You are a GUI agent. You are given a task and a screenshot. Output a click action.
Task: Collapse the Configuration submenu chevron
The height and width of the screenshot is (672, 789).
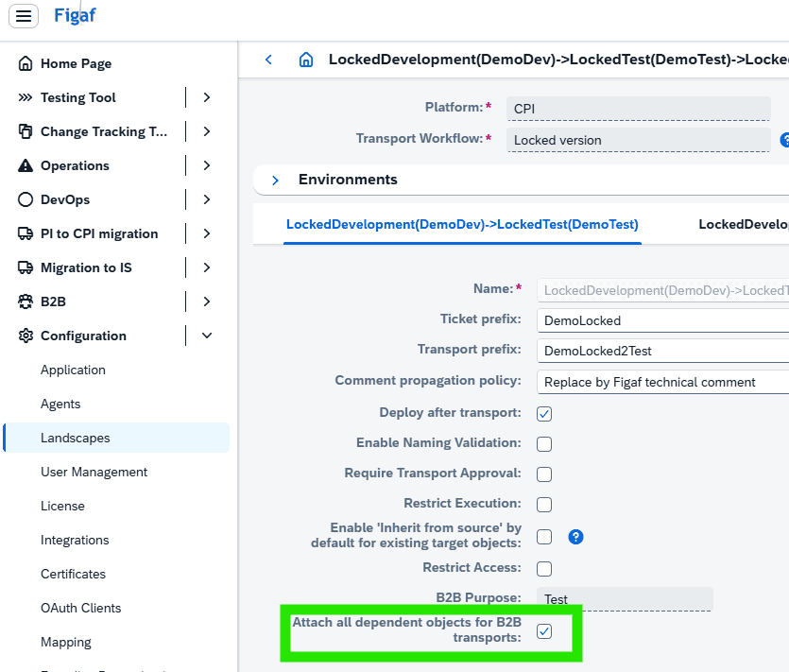tap(206, 336)
